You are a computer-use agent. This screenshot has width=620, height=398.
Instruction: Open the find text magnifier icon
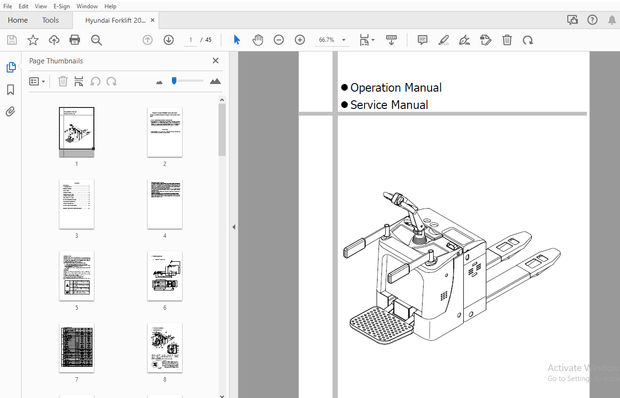tap(96, 40)
